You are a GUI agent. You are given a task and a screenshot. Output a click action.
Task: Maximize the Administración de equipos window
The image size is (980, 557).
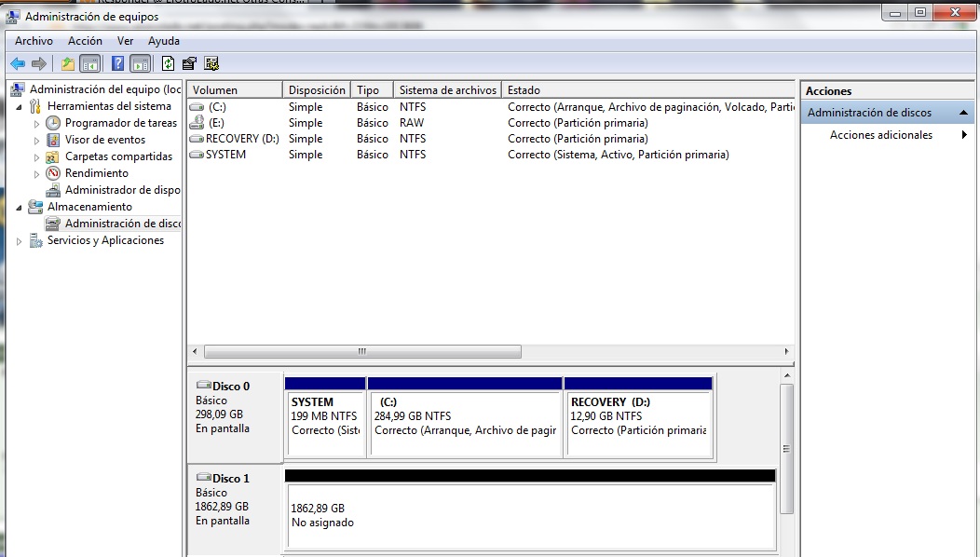click(920, 12)
